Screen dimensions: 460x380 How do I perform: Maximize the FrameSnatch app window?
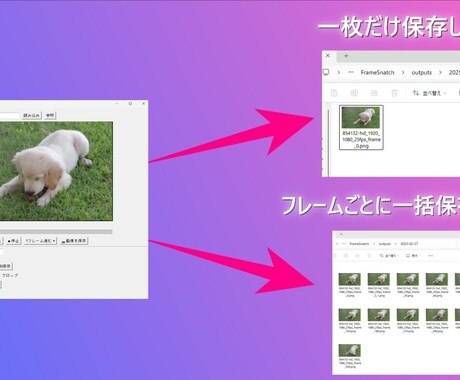130,104
